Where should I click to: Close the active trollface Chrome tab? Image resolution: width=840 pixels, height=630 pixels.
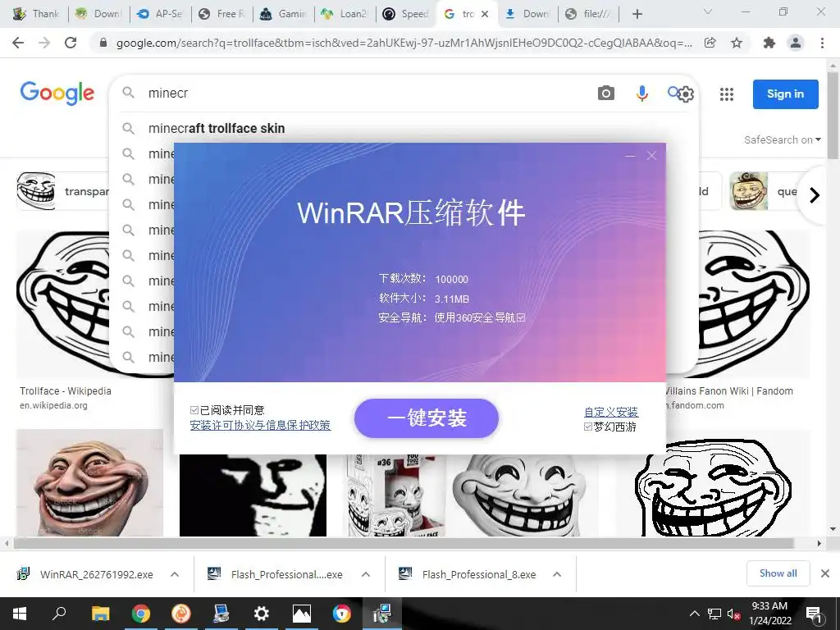pos(485,14)
